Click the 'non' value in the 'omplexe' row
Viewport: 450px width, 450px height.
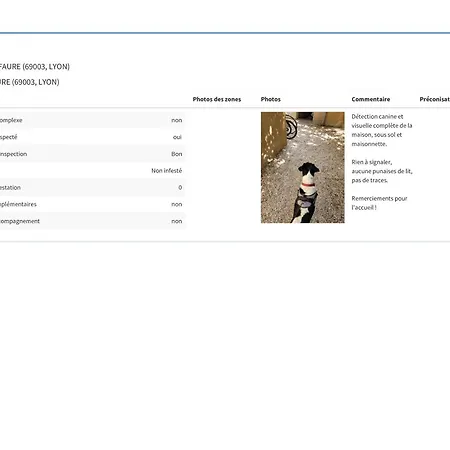[x=177, y=120]
